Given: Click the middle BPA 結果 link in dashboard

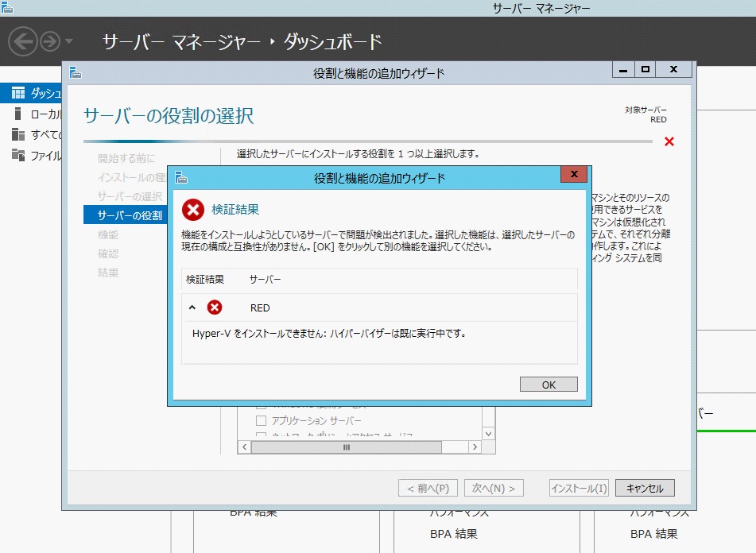Looking at the screenshot, I should 453,534.
